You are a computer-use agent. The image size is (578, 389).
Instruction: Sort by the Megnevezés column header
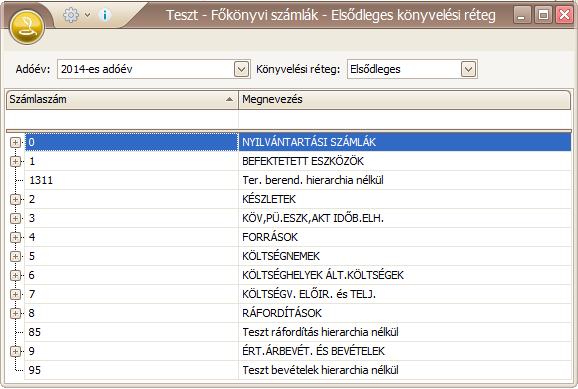405,100
